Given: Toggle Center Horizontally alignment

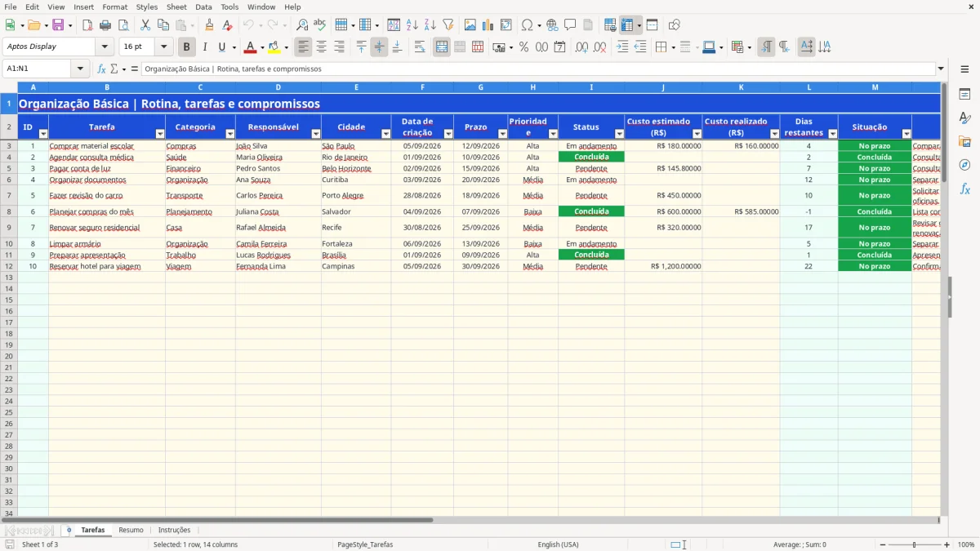Looking at the screenshot, I should coord(322,47).
